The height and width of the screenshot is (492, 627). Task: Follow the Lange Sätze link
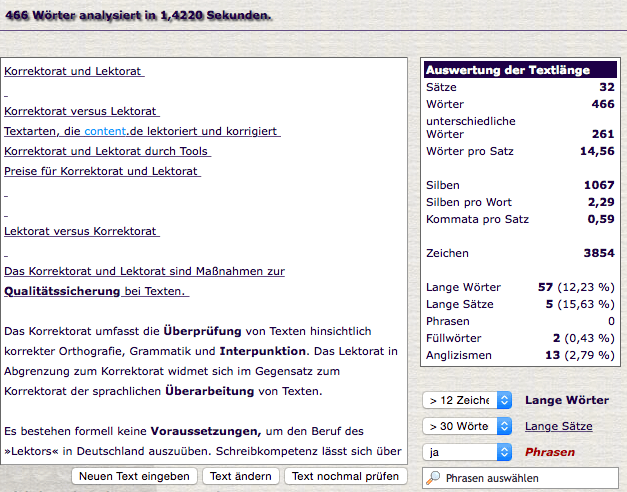pyautogui.click(x=558, y=426)
